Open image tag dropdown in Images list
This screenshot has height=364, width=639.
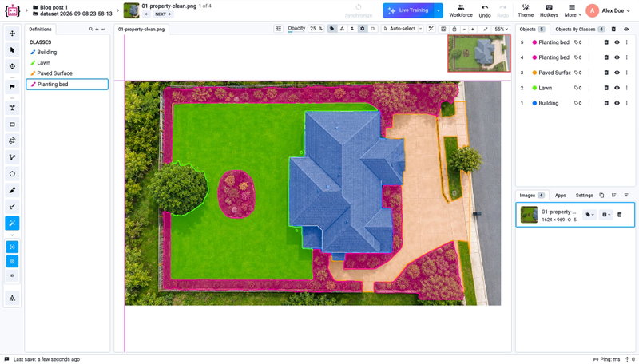tap(589, 215)
